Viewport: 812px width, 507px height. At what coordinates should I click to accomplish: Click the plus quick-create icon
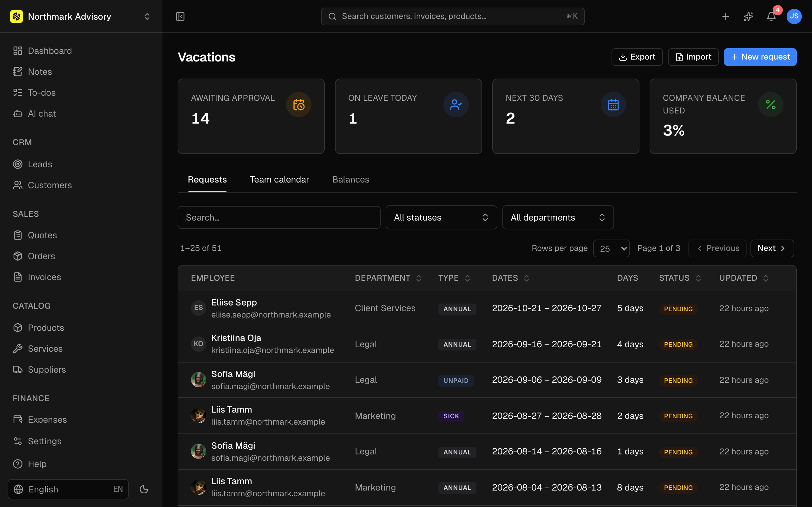coord(726,16)
